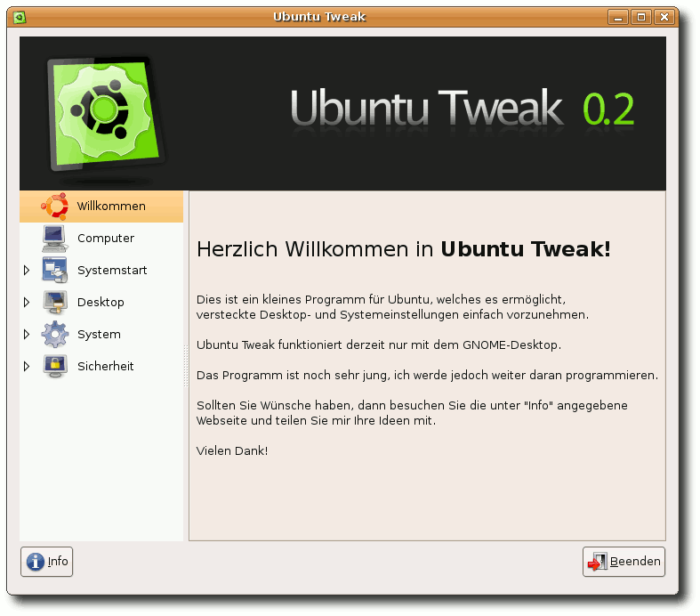Select the Sicherheit label in the sidebar
The image size is (700, 616).
[105, 366]
